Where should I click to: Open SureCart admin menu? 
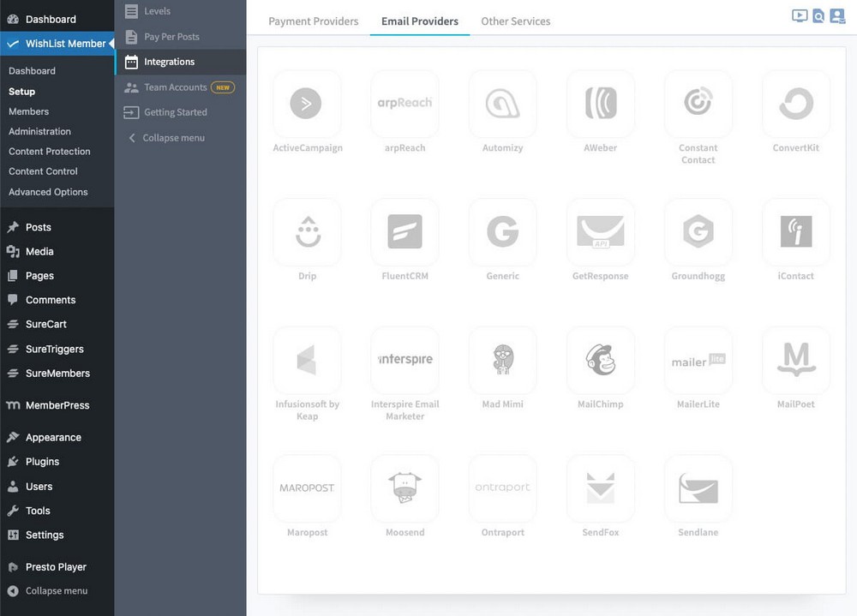[57, 324]
